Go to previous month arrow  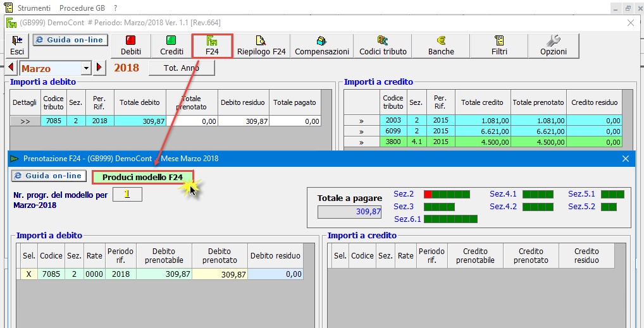click(11, 68)
